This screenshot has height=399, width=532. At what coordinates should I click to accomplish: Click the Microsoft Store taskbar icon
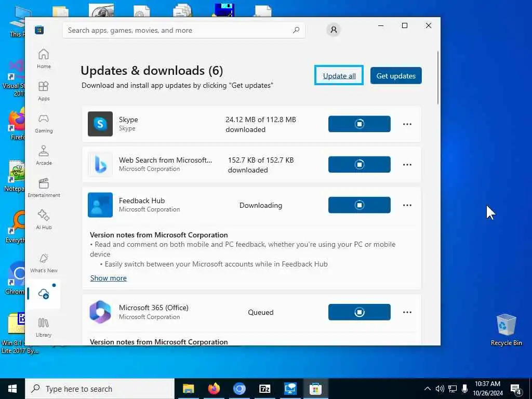point(315,389)
